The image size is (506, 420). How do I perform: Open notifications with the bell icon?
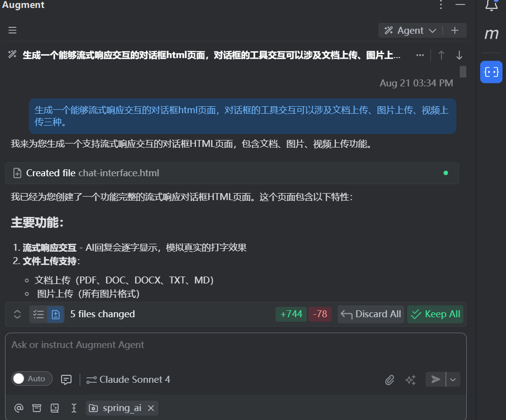pos(491,5)
